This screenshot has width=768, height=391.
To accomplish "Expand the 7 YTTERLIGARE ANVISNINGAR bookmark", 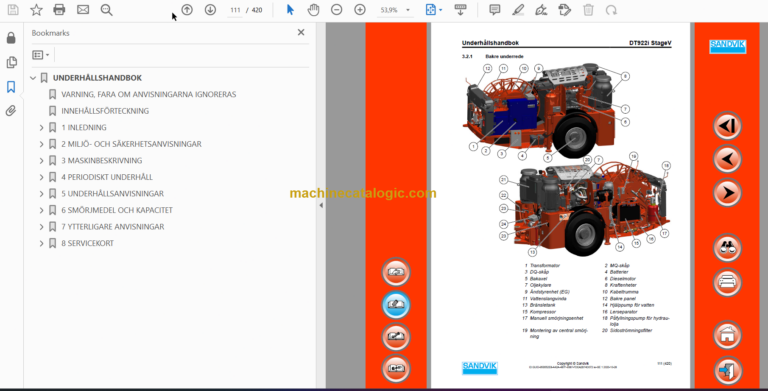I will coord(42,227).
